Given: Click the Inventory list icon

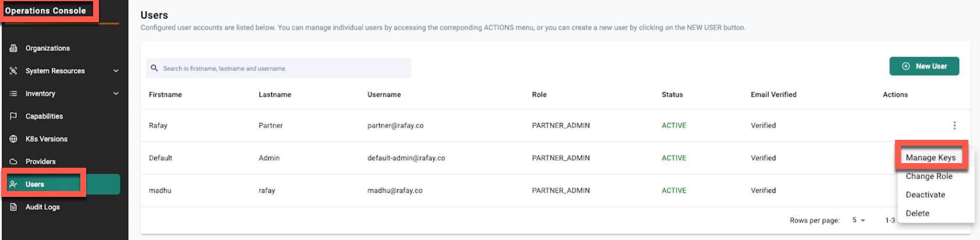Looking at the screenshot, I should (x=13, y=94).
